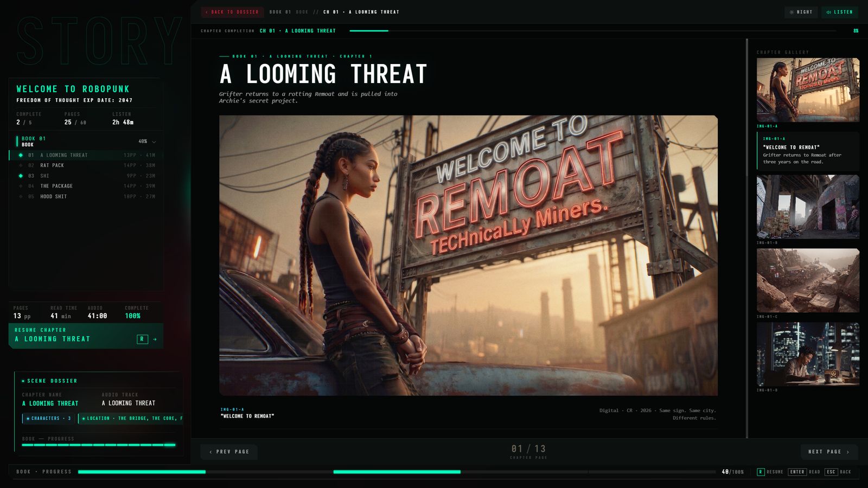Click the 40% book completion value
This screenshot has height=488, width=868.
pyautogui.click(x=143, y=142)
